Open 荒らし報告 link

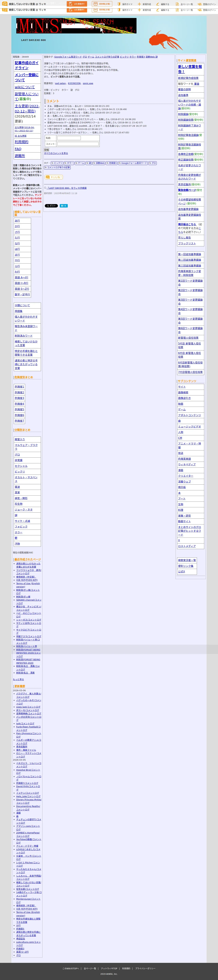185,238
